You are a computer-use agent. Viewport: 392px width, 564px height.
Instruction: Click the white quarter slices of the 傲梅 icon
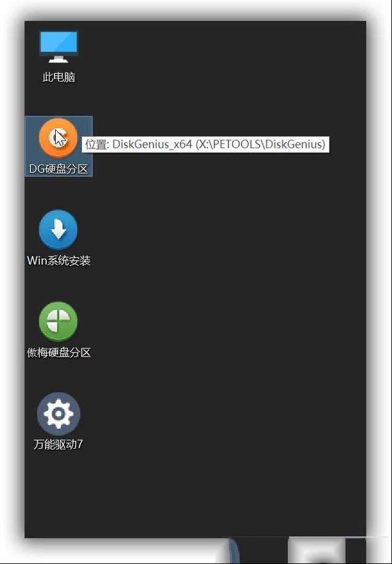(58, 321)
